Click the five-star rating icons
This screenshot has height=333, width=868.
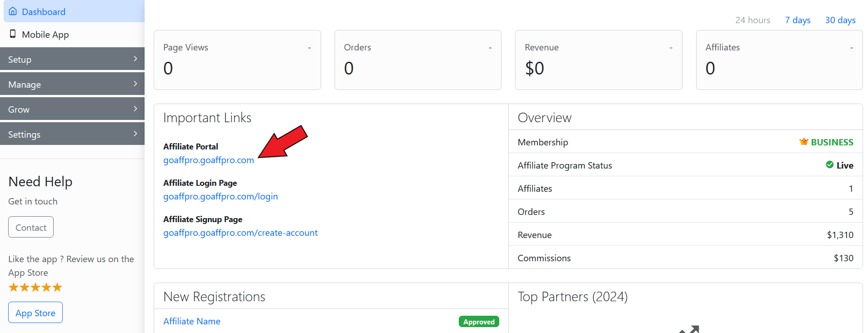35,287
